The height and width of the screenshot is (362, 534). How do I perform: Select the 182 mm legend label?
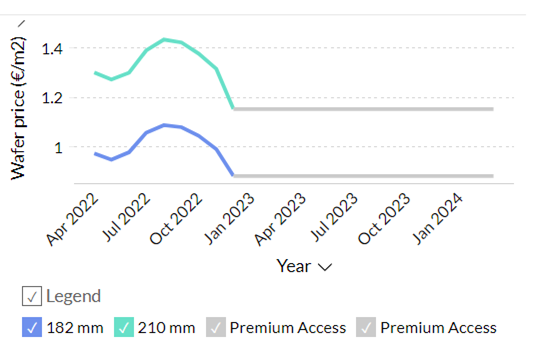[x=75, y=328]
